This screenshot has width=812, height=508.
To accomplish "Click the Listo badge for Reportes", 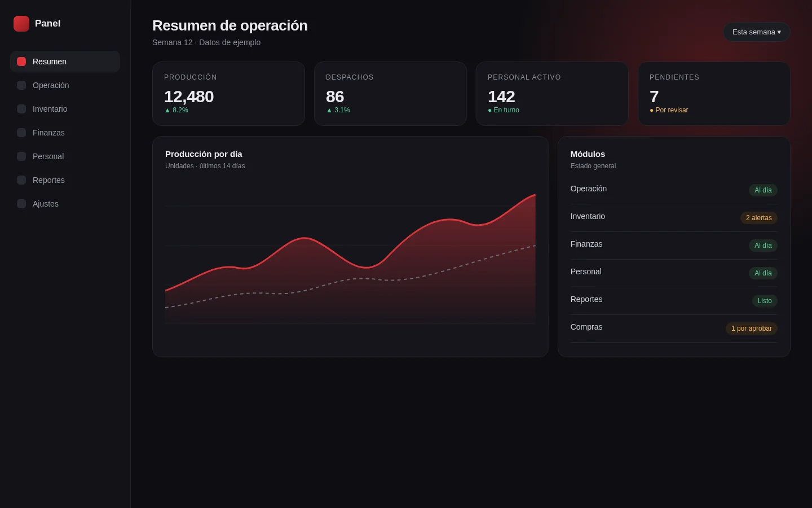I will [765, 301].
